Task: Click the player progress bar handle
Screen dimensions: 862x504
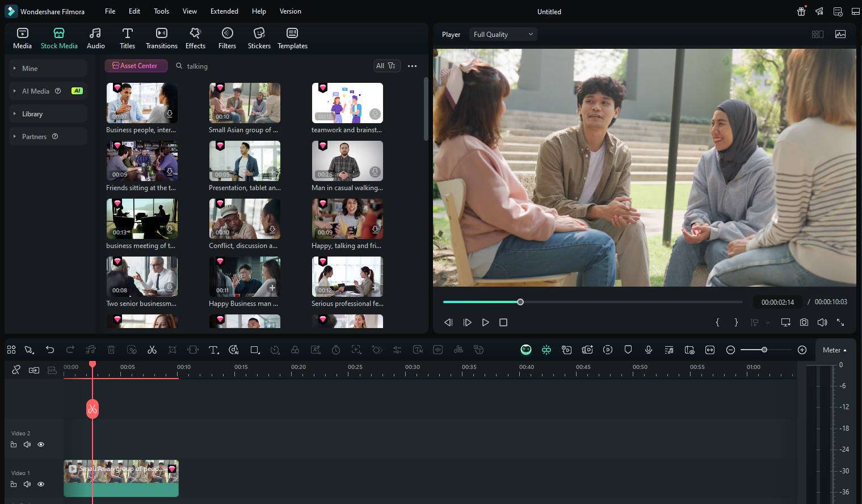Action: (520, 302)
